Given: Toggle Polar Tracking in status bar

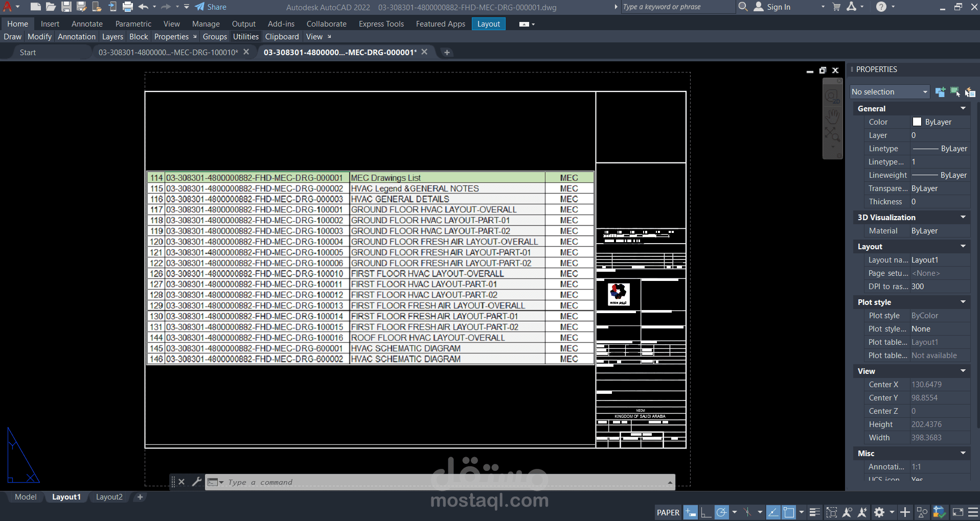Looking at the screenshot, I should [x=722, y=512].
